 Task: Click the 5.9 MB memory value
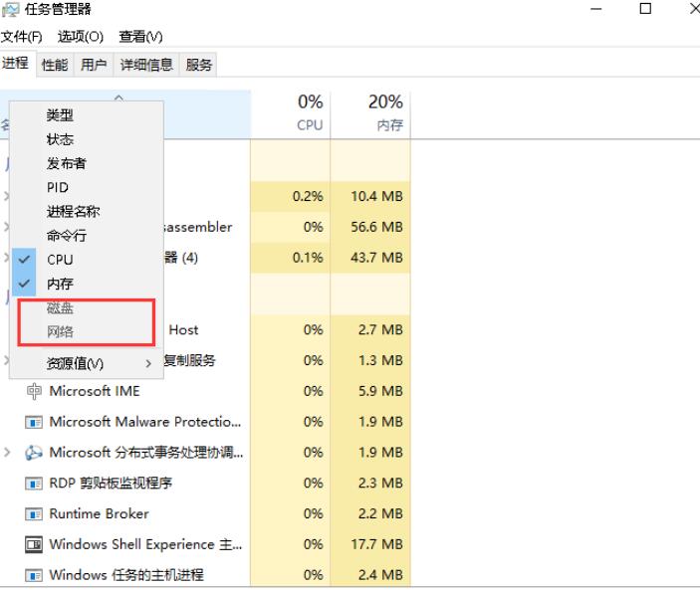[x=380, y=391]
